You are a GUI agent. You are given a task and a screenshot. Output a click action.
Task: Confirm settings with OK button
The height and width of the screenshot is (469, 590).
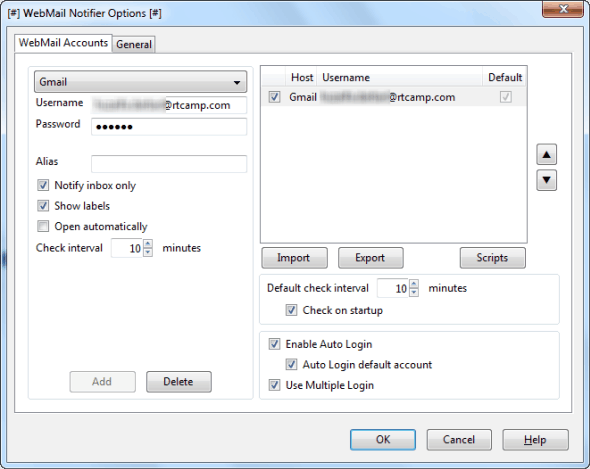click(x=383, y=440)
